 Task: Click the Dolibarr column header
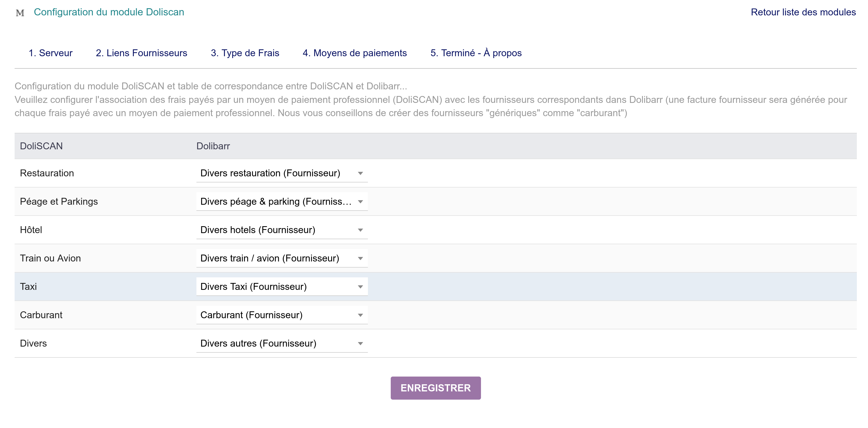tap(213, 146)
